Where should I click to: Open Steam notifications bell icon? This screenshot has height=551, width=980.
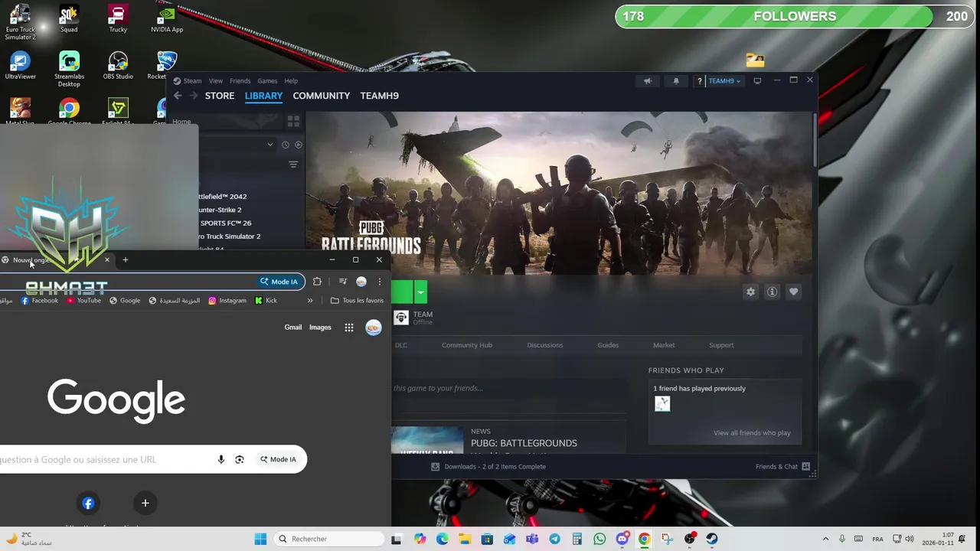[676, 81]
